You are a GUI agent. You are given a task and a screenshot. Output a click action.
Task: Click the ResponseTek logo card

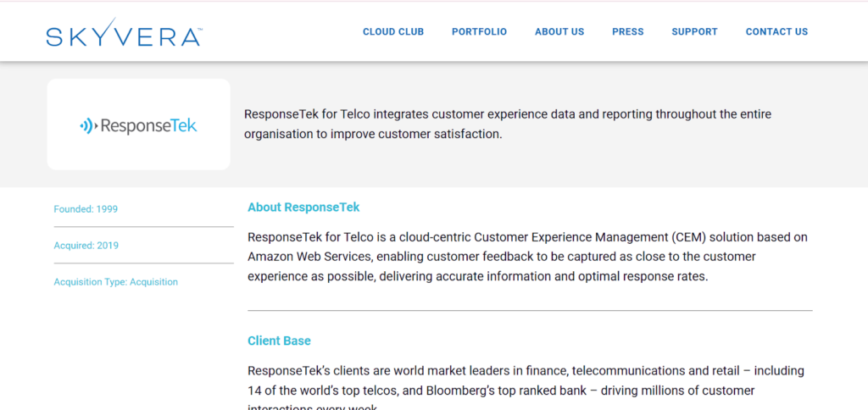[x=138, y=125]
